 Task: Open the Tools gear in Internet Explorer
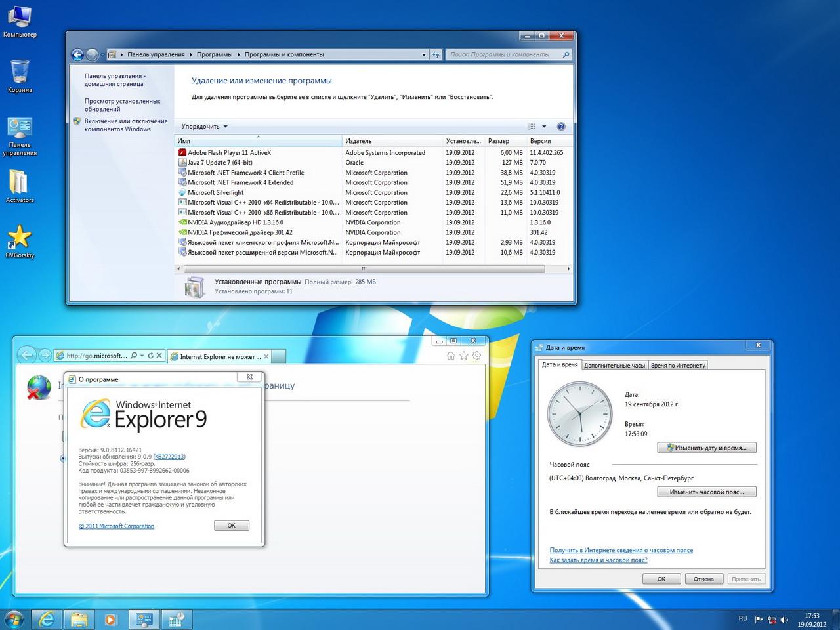pyautogui.click(x=477, y=356)
